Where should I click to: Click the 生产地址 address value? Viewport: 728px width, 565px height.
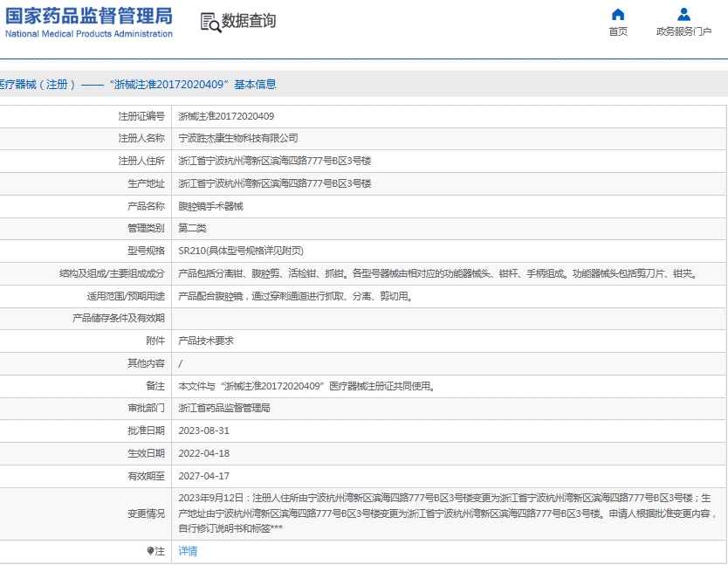click(x=275, y=183)
